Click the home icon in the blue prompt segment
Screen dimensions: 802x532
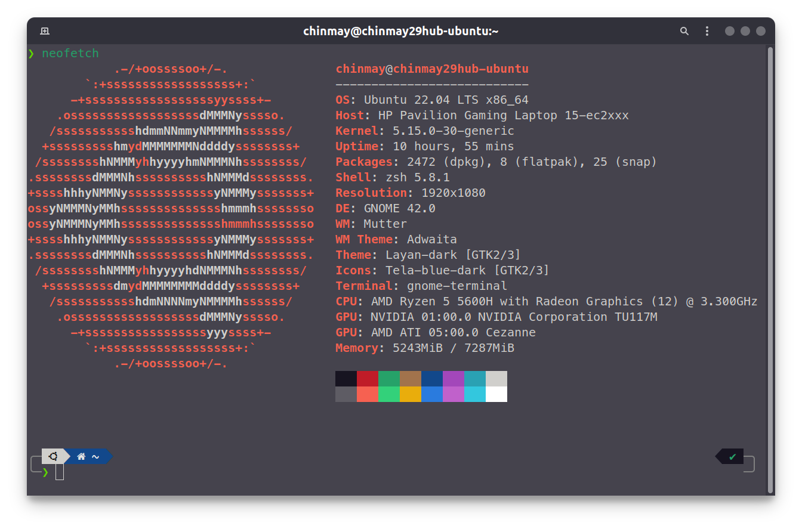point(81,456)
